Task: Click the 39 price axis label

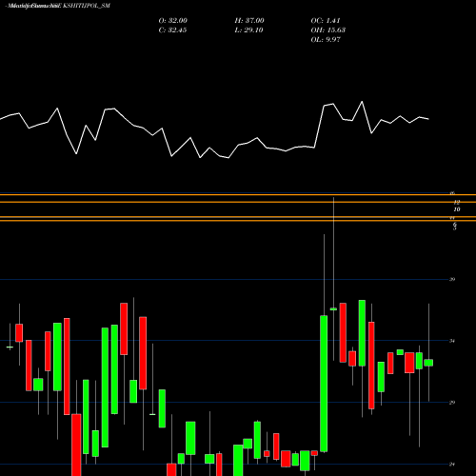Action: [452, 279]
